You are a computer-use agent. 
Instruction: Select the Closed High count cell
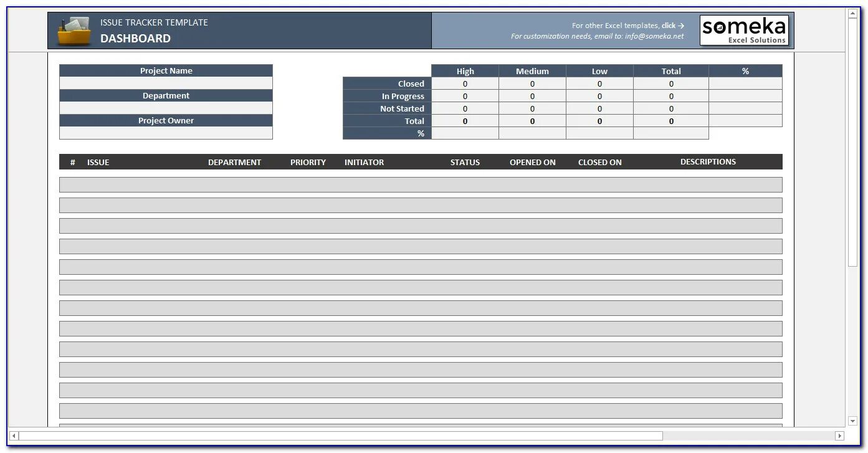pos(465,83)
